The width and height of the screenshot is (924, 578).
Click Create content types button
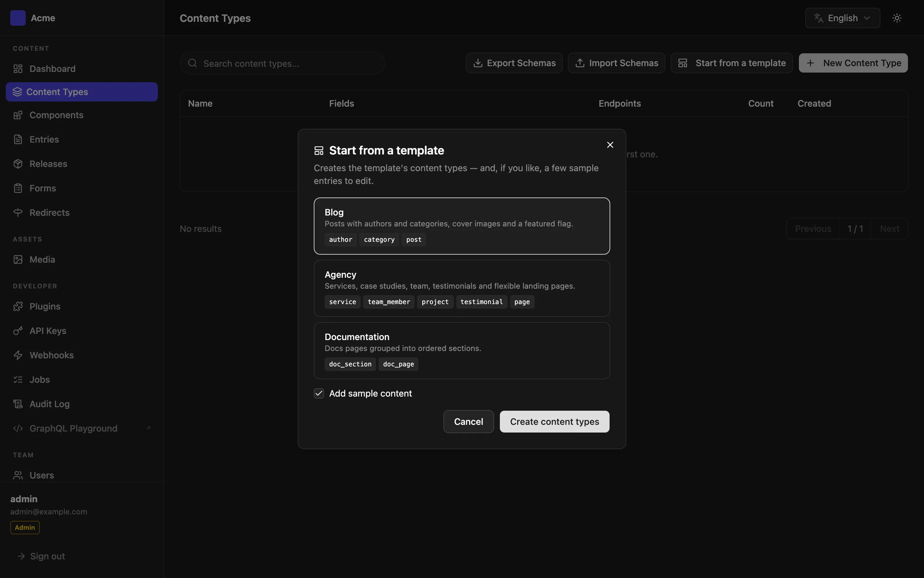[x=554, y=422]
